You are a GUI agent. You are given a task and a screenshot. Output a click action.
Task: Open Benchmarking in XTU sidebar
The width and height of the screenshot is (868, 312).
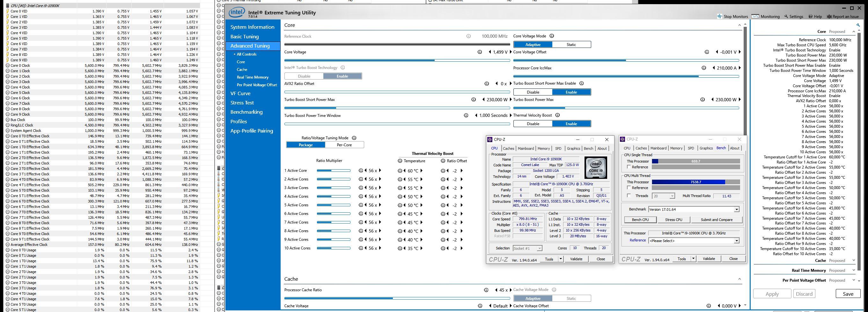click(x=246, y=112)
